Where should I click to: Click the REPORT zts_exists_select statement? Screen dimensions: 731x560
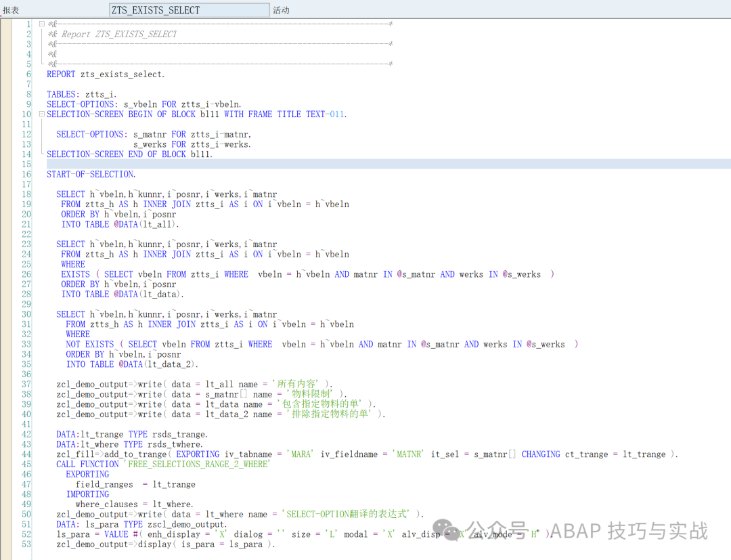[106, 74]
